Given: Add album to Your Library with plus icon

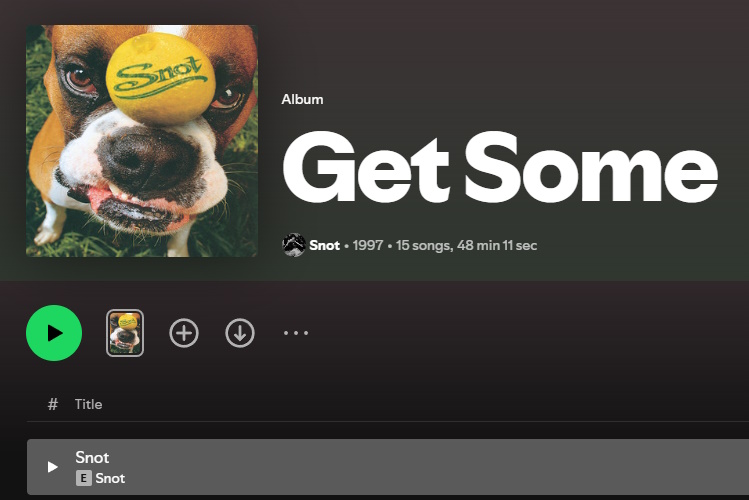Looking at the screenshot, I should pyautogui.click(x=184, y=333).
